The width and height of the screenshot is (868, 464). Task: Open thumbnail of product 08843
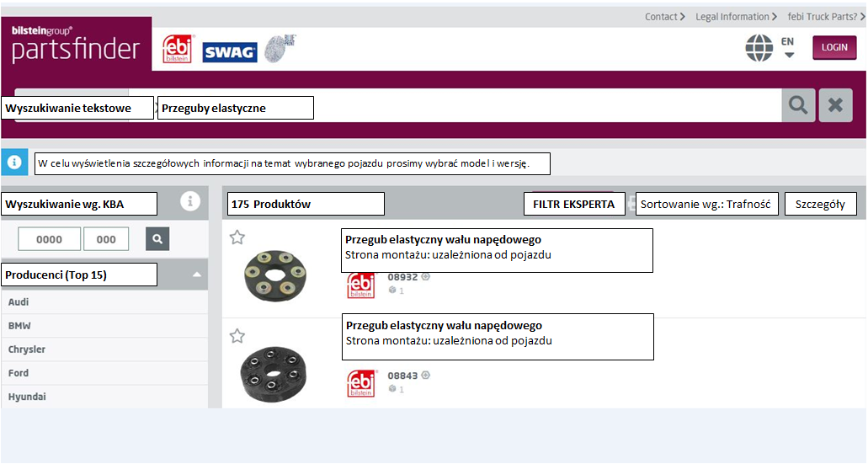[x=274, y=374]
